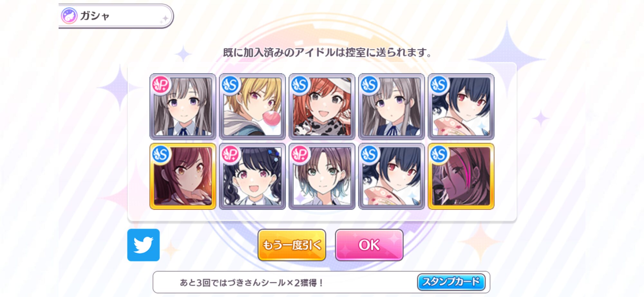Click the ガシャ header icon

pos(69,16)
